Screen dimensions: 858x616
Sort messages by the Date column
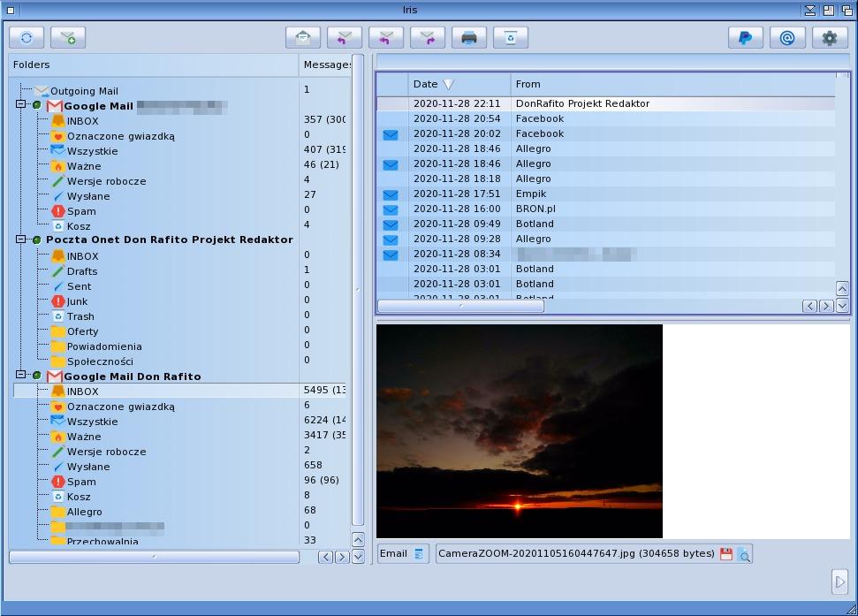(x=459, y=84)
